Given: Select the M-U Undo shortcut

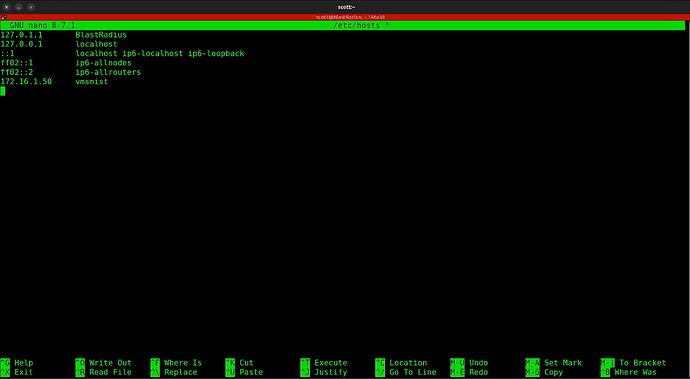Looking at the screenshot, I should click(469, 363).
